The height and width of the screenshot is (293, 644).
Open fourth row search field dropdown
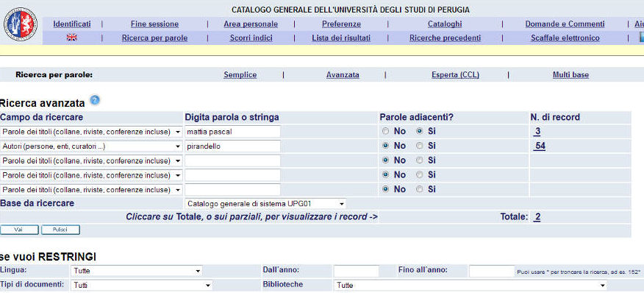pyautogui.click(x=91, y=175)
